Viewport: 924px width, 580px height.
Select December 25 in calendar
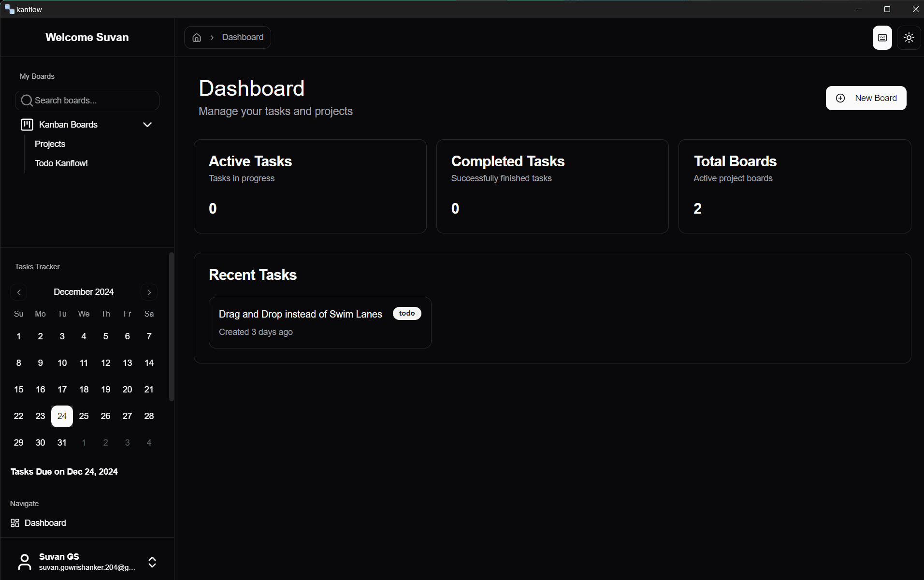point(84,416)
